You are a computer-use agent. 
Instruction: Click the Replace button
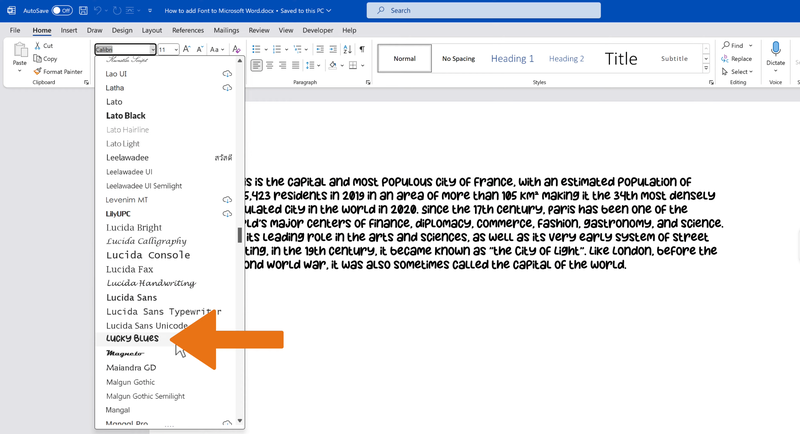[x=737, y=59]
